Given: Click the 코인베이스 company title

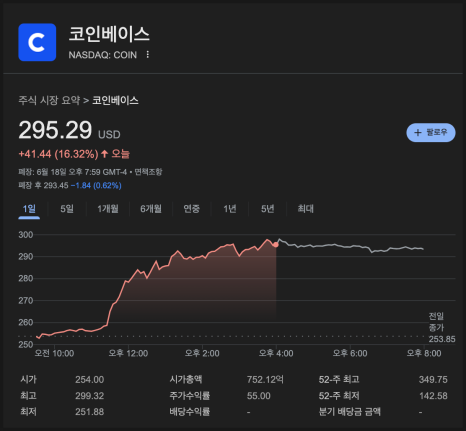Looking at the screenshot, I should (x=109, y=34).
